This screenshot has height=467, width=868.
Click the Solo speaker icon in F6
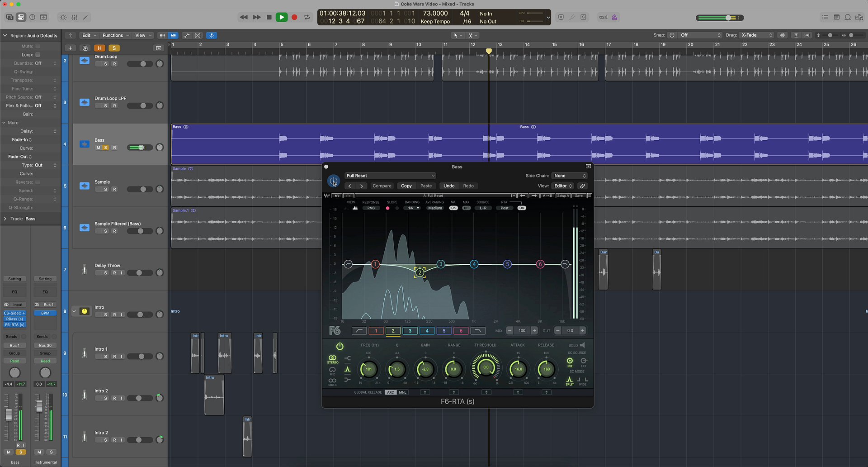[582, 345]
